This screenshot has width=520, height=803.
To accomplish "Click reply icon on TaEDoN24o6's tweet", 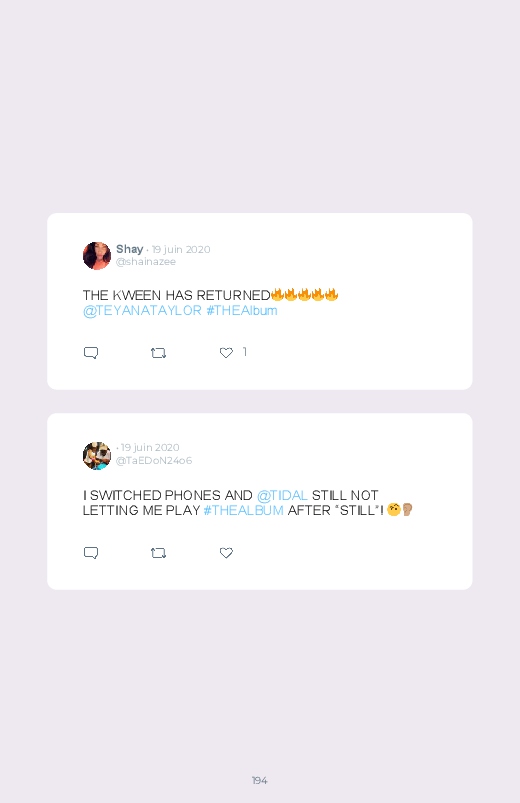I will pyautogui.click(x=91, y=553).
